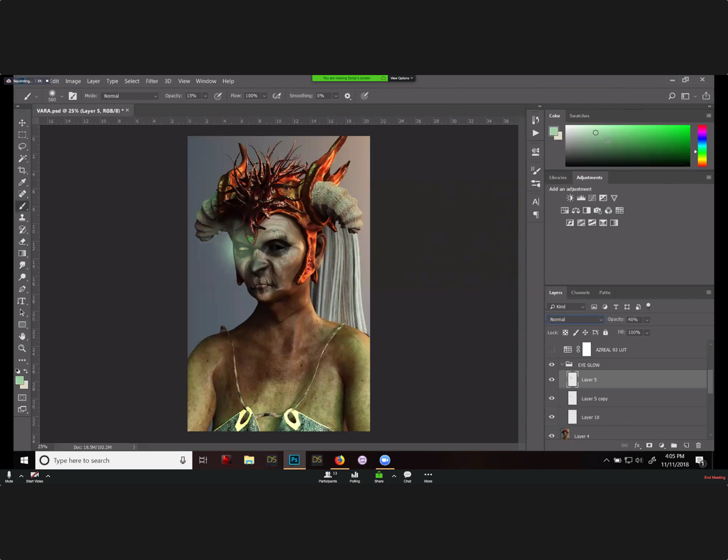Open Photoshop from the taskbar

click(294, 460)
